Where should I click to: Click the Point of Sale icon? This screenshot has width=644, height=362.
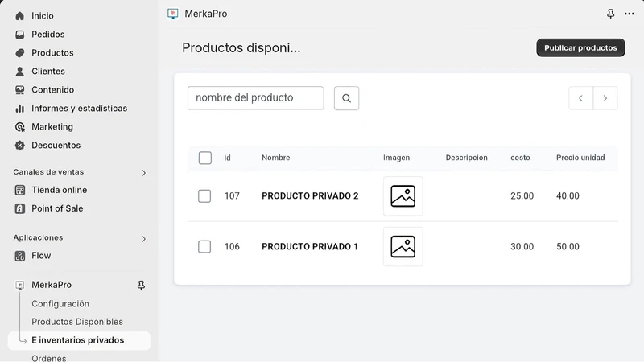coord(19,208)
